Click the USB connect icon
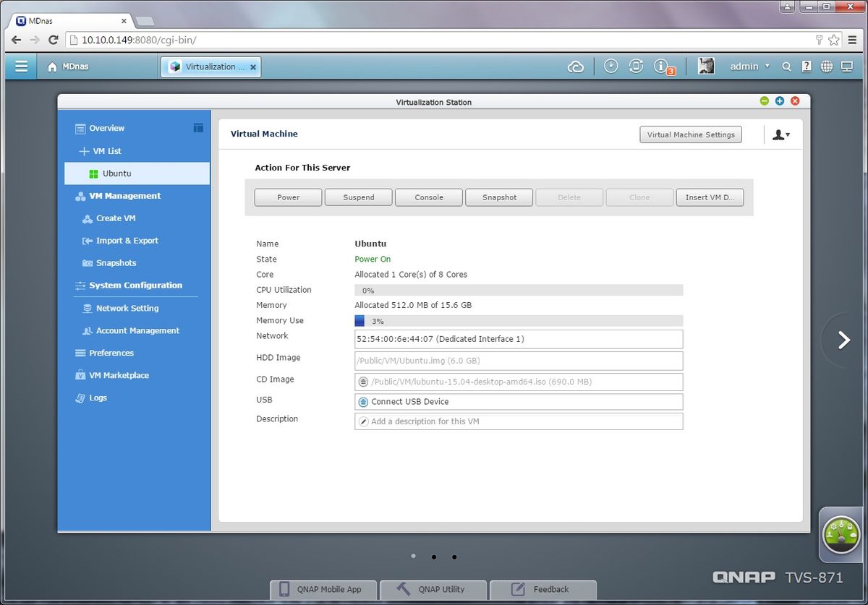Viewport: 868px width, 605px height. 363,402
